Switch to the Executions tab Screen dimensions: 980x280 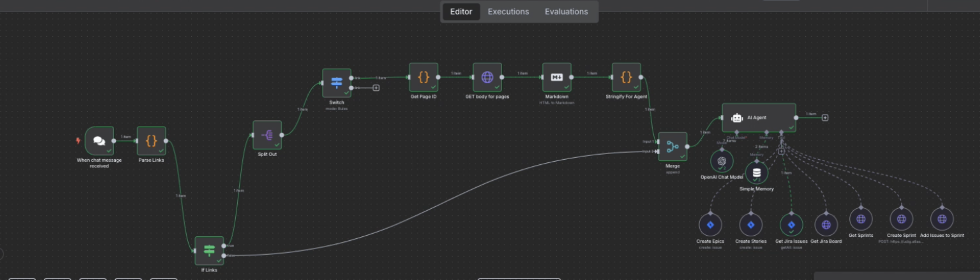508,12
